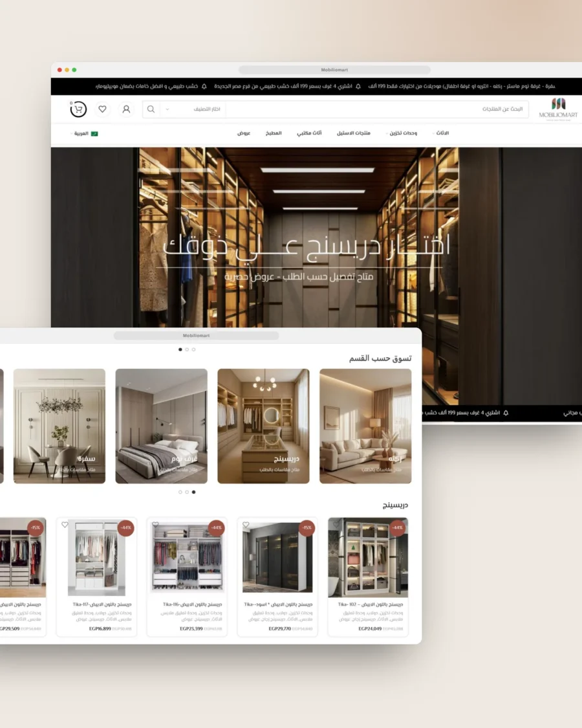Expand the العربية language selector
This screenshot has height=728, width=582.
[84, 134]
